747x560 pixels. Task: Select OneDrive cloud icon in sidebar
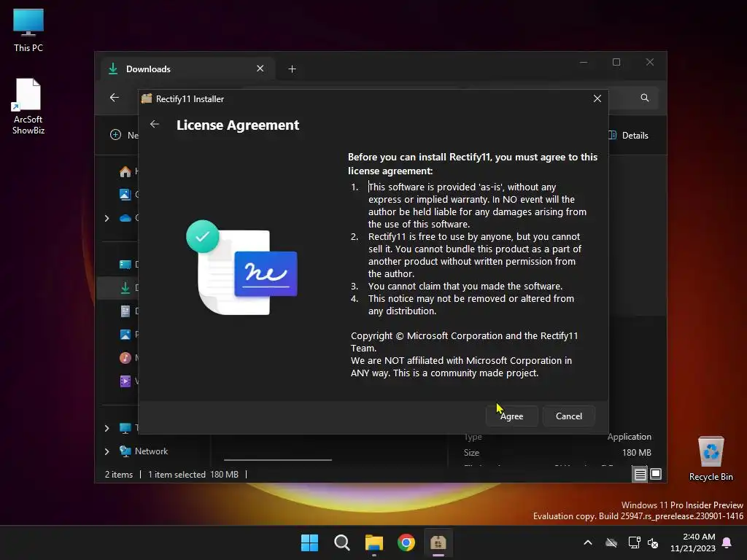tap(125, 218)
